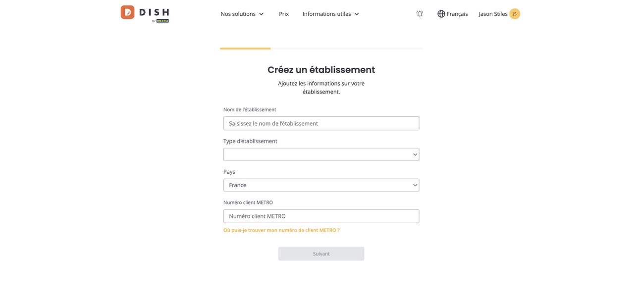Click the JS user avatar
The image size is (644, 299).
pos(515,14)
